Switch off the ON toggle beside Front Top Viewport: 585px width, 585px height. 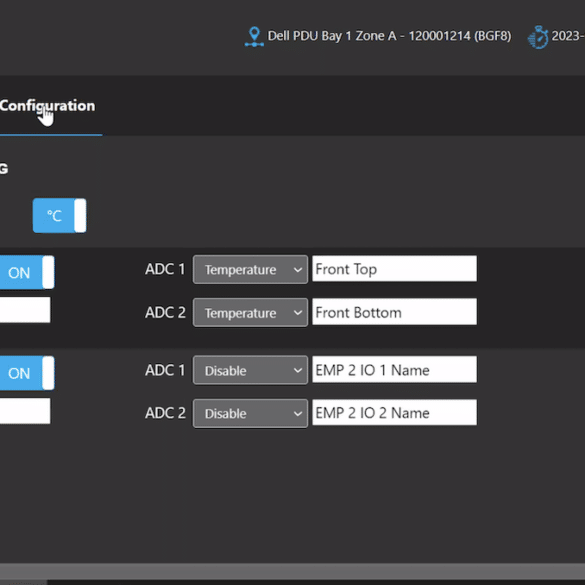[x=27, y=272]
